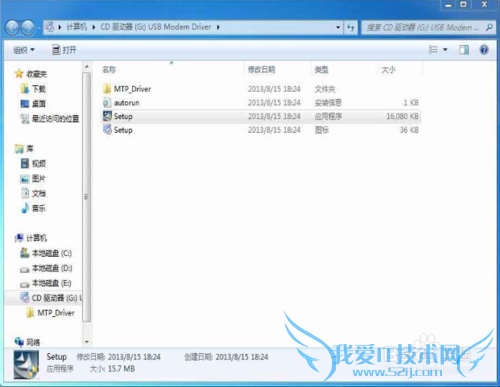This screenshot has height=387, width=500.
Task: Click the 网络 icon
Action: (19, 342)
